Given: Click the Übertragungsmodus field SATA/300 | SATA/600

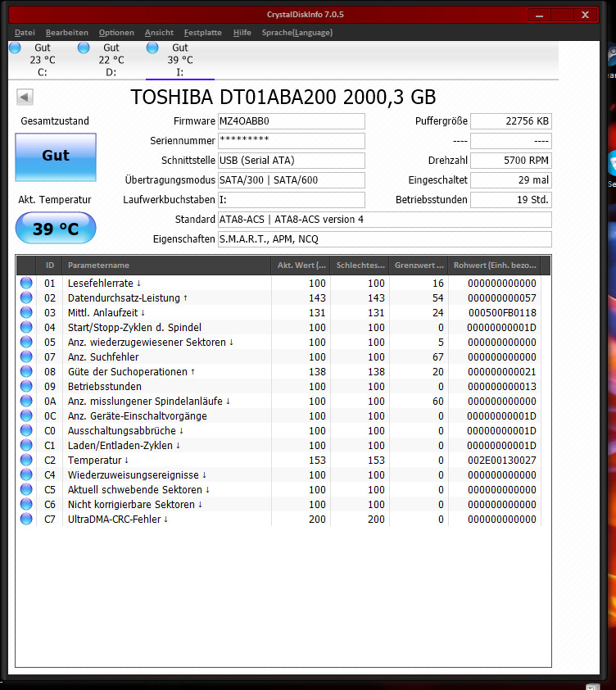Looking at the screenshot, I should 292,180.
